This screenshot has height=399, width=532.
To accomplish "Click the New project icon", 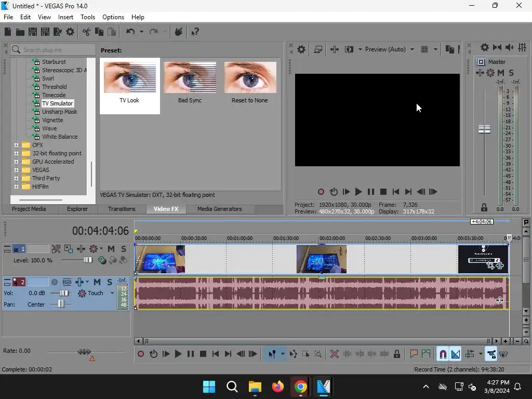I will point(8,32).
